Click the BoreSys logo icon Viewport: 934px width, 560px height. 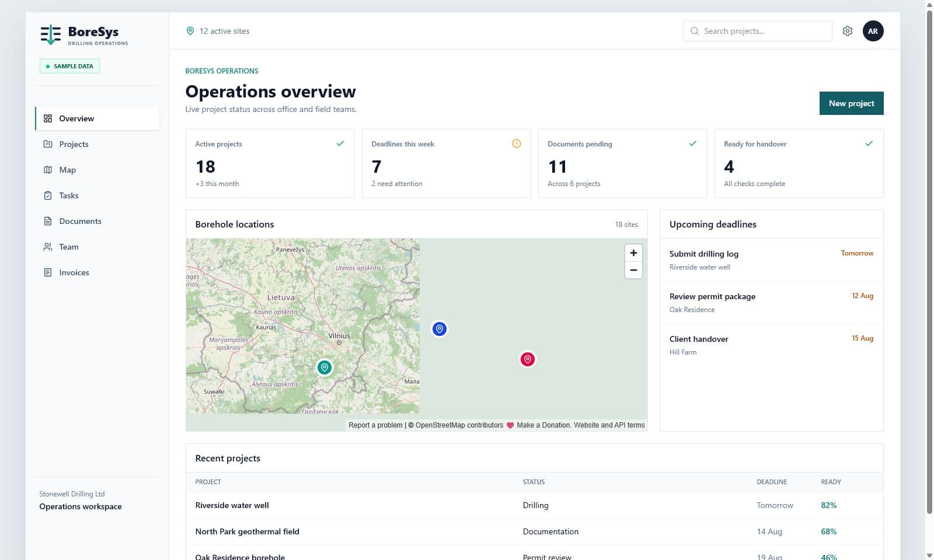point(51,35)
